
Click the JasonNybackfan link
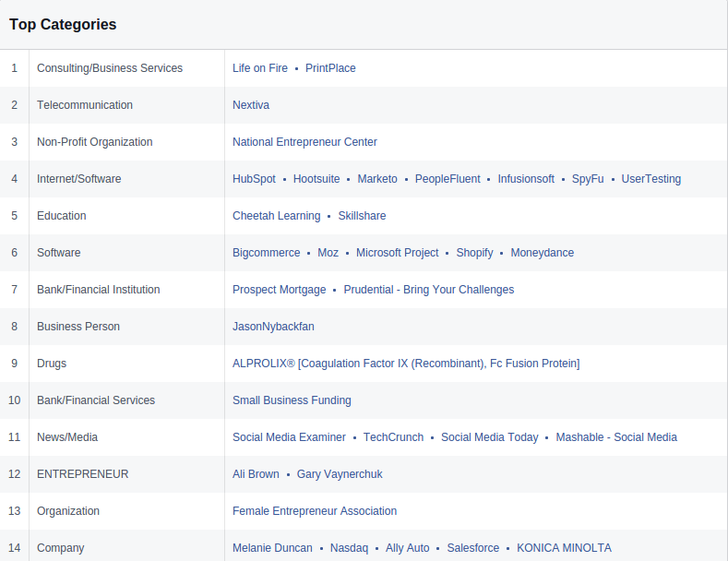[273, 327]
